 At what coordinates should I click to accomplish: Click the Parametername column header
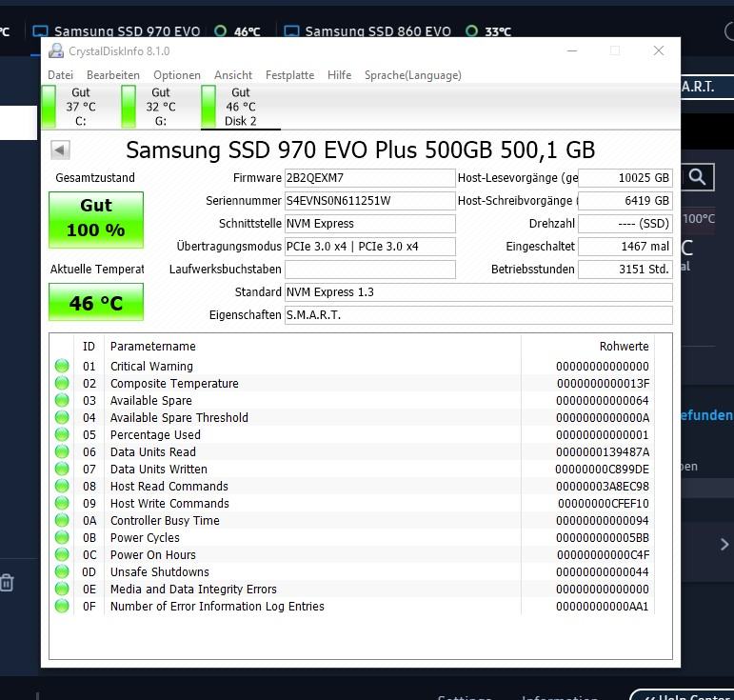pos(312,346)
